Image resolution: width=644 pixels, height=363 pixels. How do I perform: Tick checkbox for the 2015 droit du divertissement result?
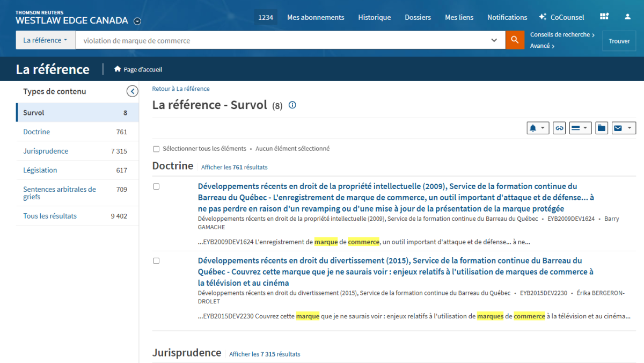[x=156, y=260]
